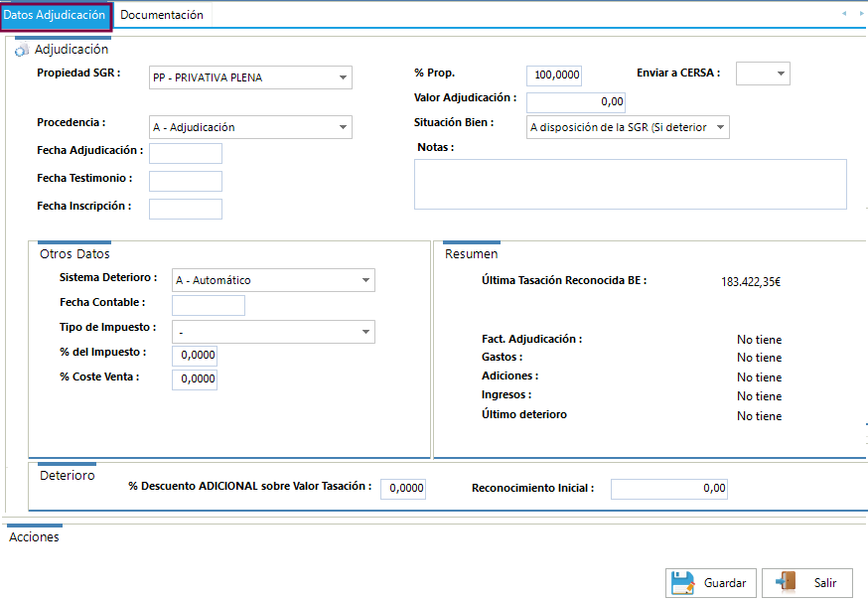Viewport: 868px width, 602px height.
Task: Expand the Procedencia combo box
Action: click(343, 127)
